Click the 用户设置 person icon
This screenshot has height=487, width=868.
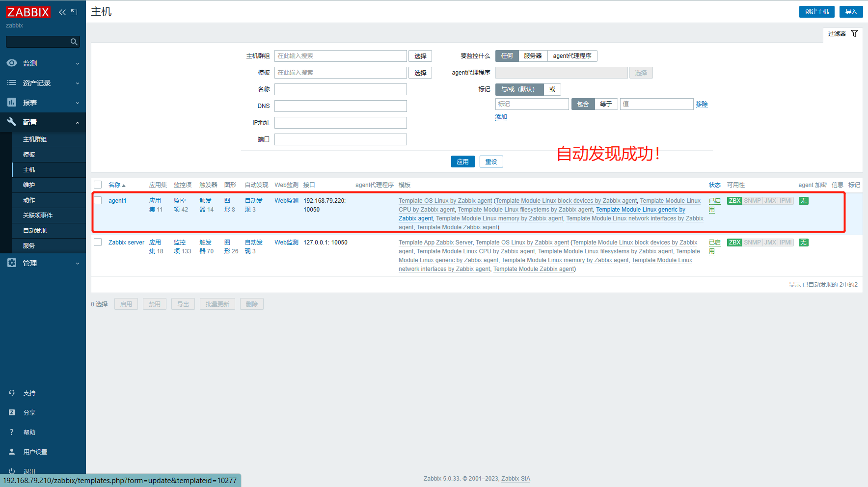(x=12, y=452)
